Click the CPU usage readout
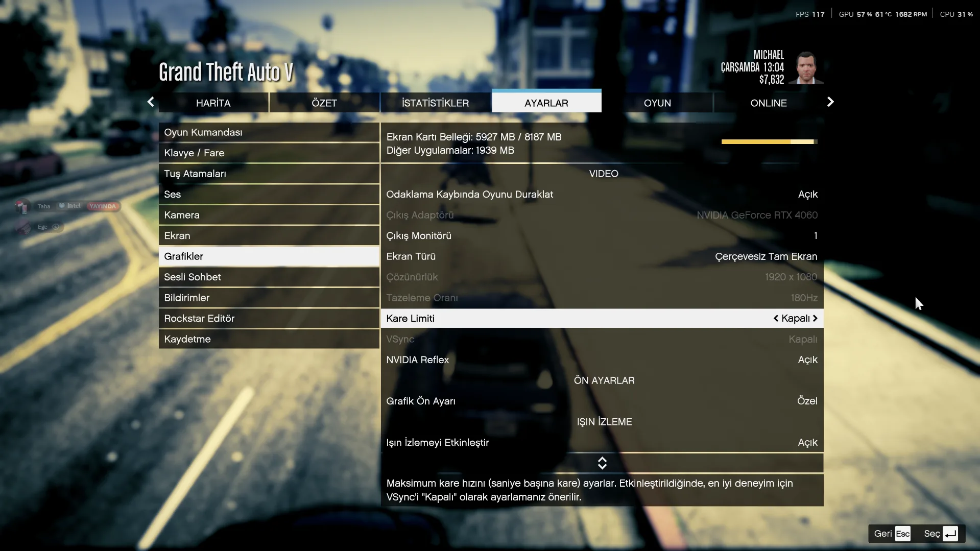The width and height of the screenshot is (980, 551). click(956, 14)
